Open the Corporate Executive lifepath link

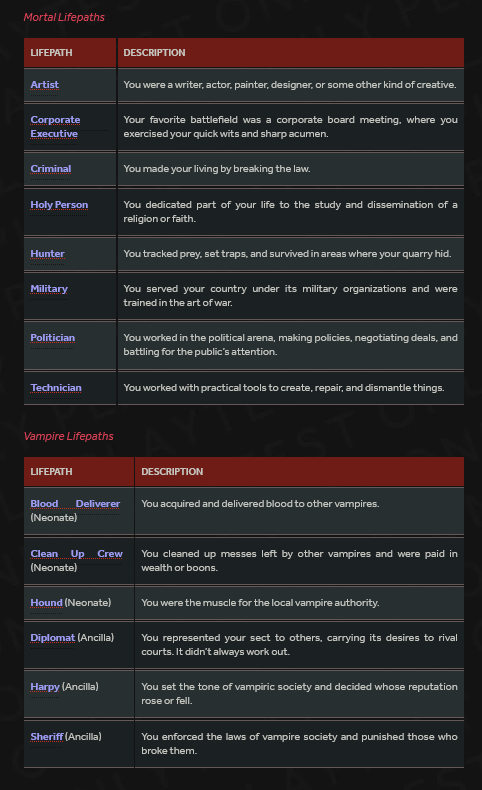[55, 126]
